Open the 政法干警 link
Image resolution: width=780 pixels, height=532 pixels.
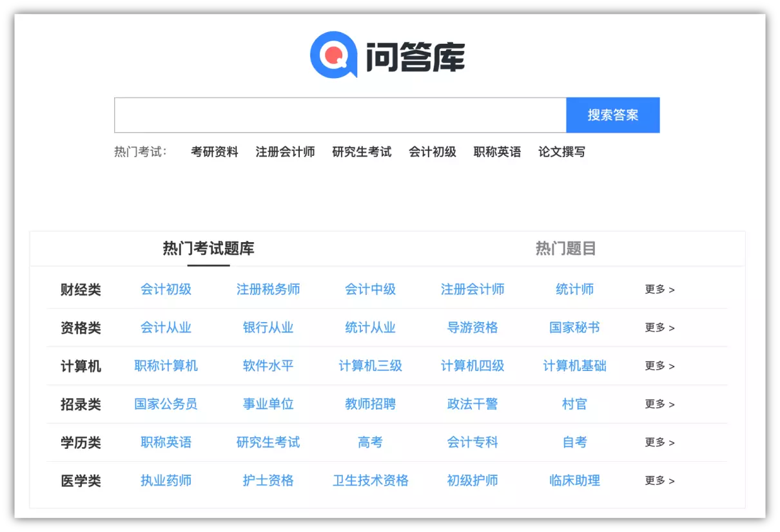pos(473,404)
